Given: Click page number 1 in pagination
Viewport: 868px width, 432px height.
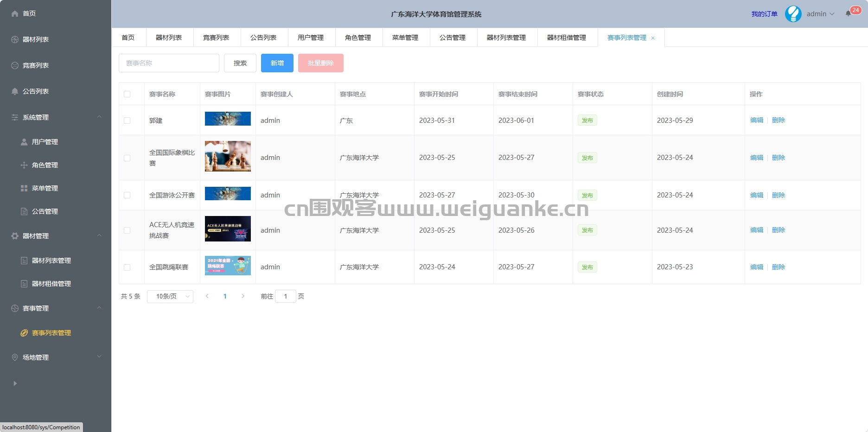Looking at the screenshot, I should 225,296.
